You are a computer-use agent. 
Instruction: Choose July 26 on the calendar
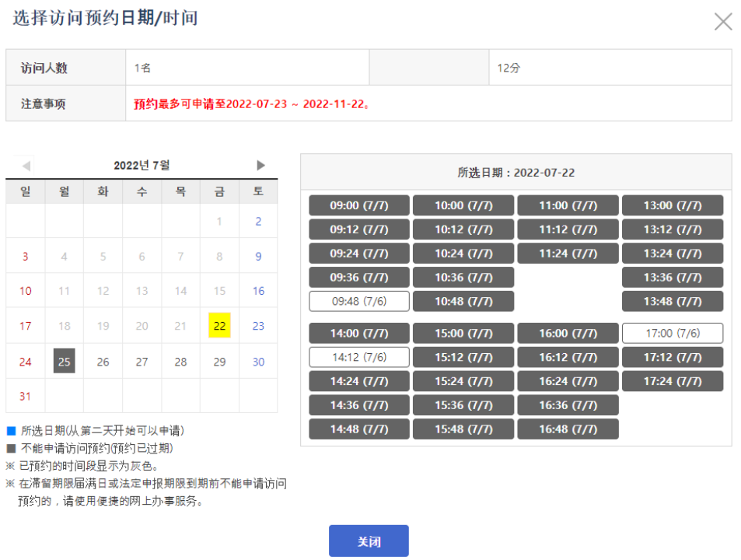(x=103, y=362)
